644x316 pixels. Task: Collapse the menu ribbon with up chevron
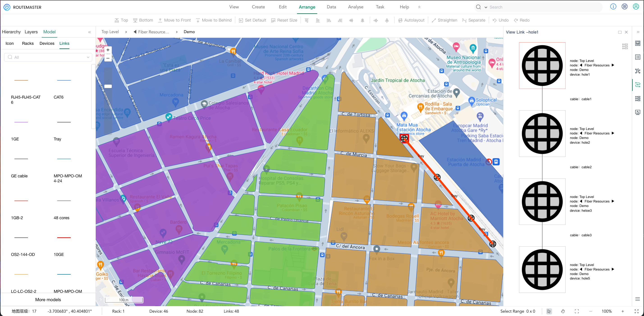[x=419, y=7]
